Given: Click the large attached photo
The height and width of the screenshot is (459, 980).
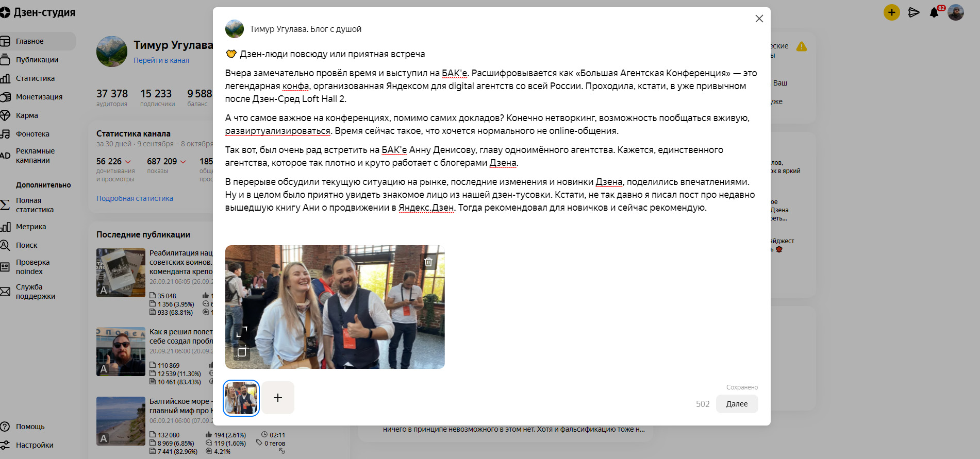Looking at the screenshot, I should point(335,307).
